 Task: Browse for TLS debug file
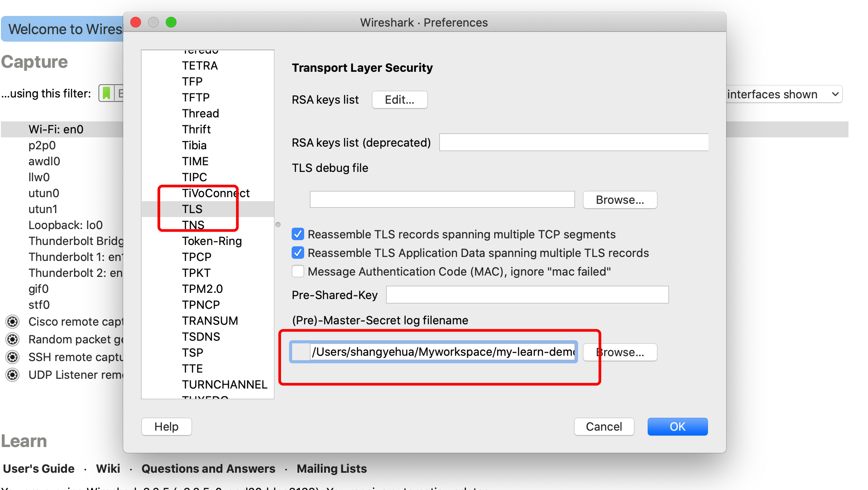[618, 200]
